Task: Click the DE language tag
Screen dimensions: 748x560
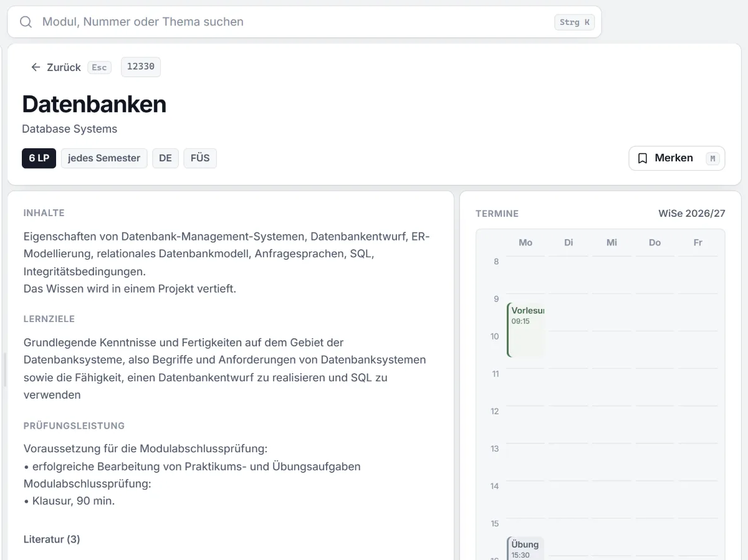Action: (165, 158)
